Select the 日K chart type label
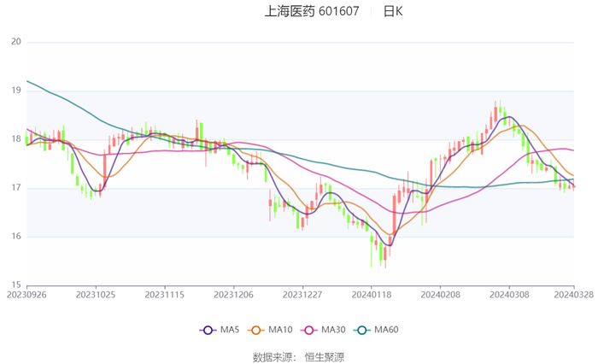 pyautogui.click(x=392, y=12)
